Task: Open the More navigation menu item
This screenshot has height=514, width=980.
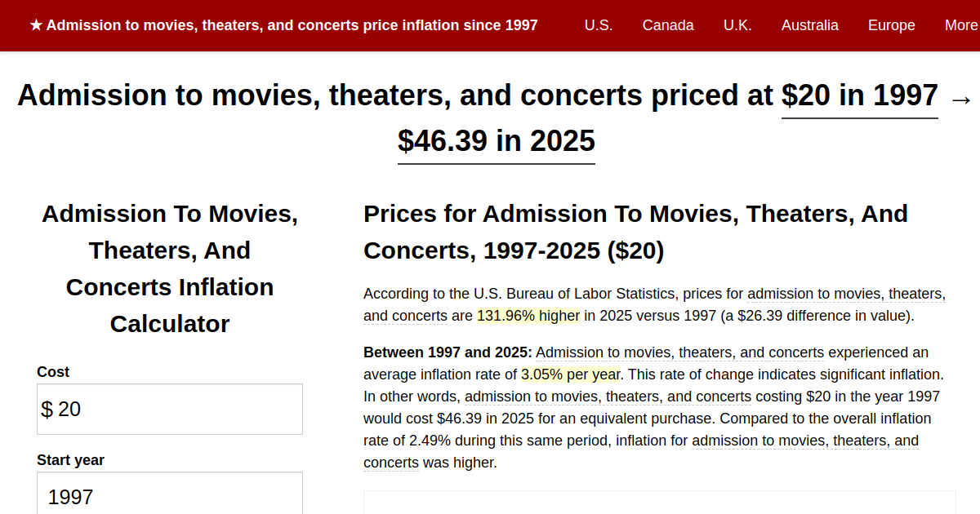Action: pyautogui.click(x=961, y=25)
